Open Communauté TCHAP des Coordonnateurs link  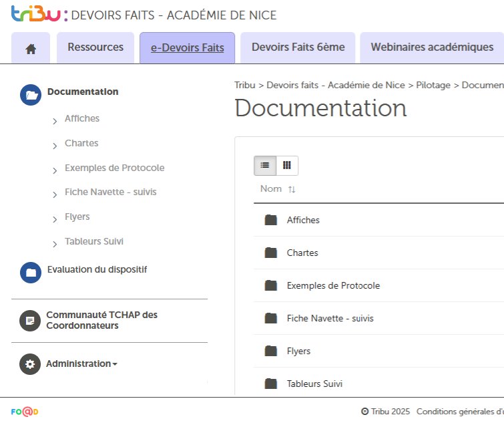coord(102,320)
